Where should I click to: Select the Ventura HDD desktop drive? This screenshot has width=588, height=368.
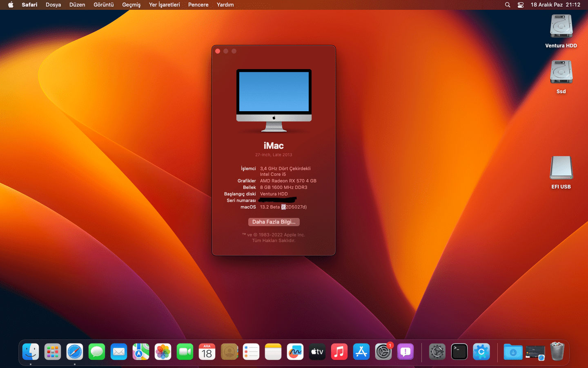point(561,27)
